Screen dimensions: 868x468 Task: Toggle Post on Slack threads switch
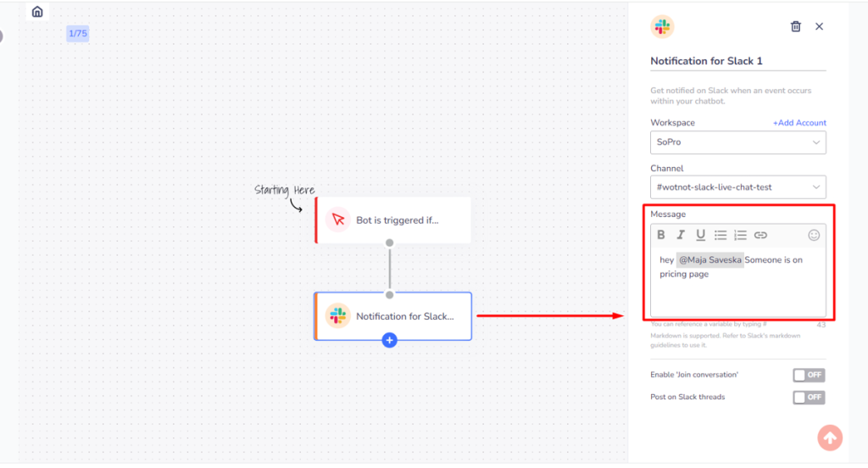(808, 397)
